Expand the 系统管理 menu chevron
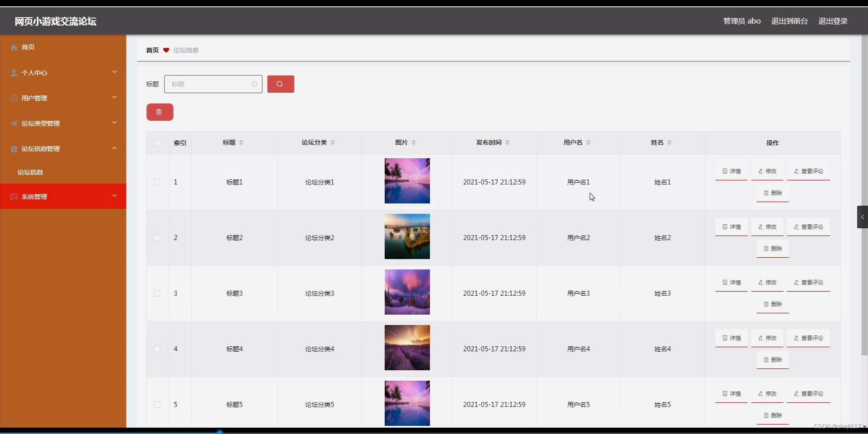 (114, 196)
